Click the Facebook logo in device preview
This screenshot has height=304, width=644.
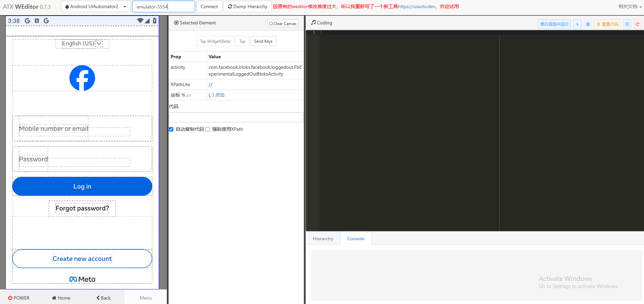82,78
